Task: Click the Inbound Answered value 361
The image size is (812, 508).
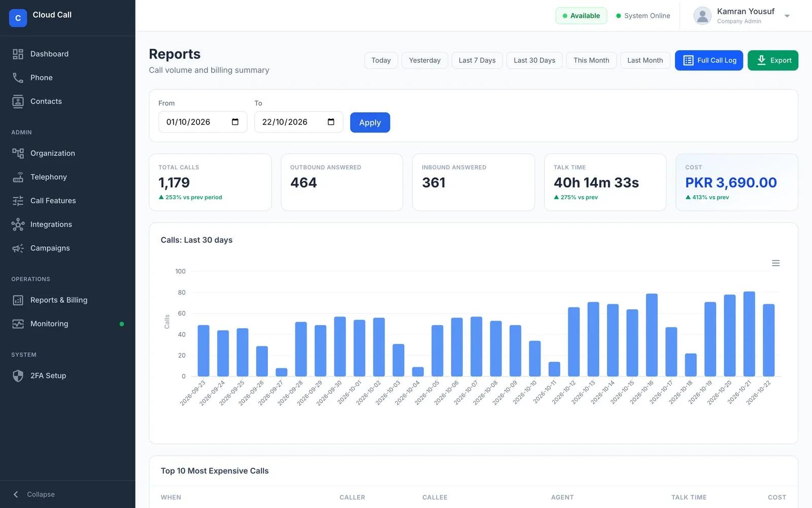Action: coord(434,182)
